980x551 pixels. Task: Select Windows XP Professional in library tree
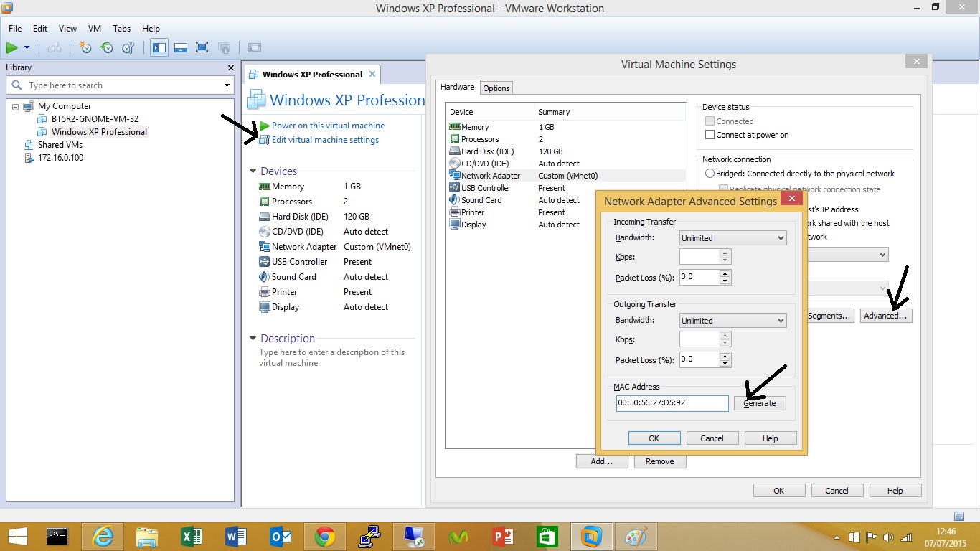(x=99, y=131)
